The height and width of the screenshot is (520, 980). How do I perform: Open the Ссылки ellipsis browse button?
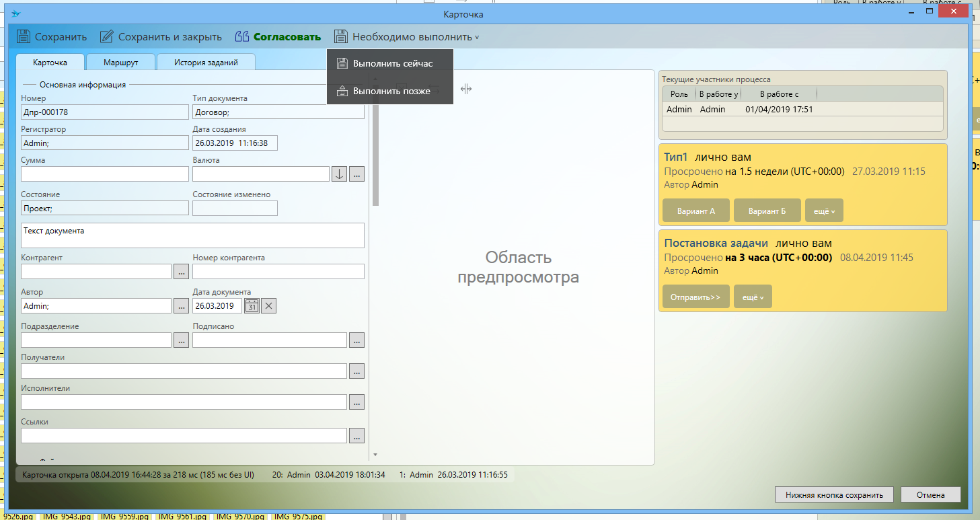coord(356,436)
